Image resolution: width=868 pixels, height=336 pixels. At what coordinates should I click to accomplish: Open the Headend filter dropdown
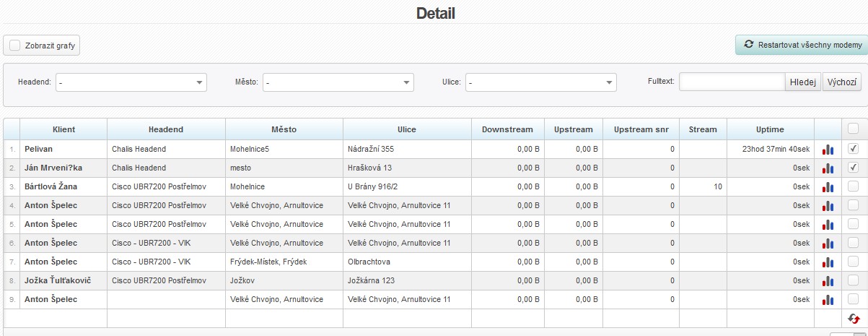[x=131, y=82]
